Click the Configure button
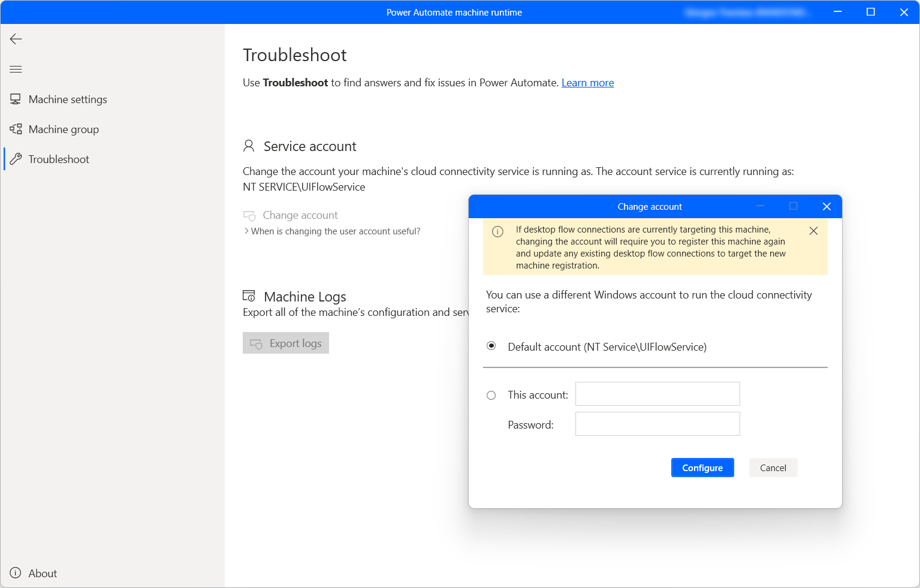This screenshot has height=588, width=920. point(702,468)
